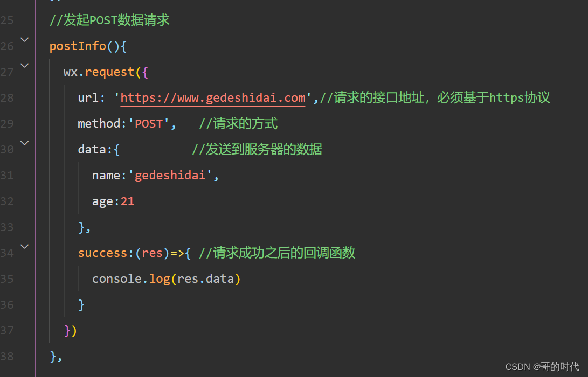Click the age value 21
This screenshot has width=588, height=377.
pyautogui.click(x=128, y=201)
